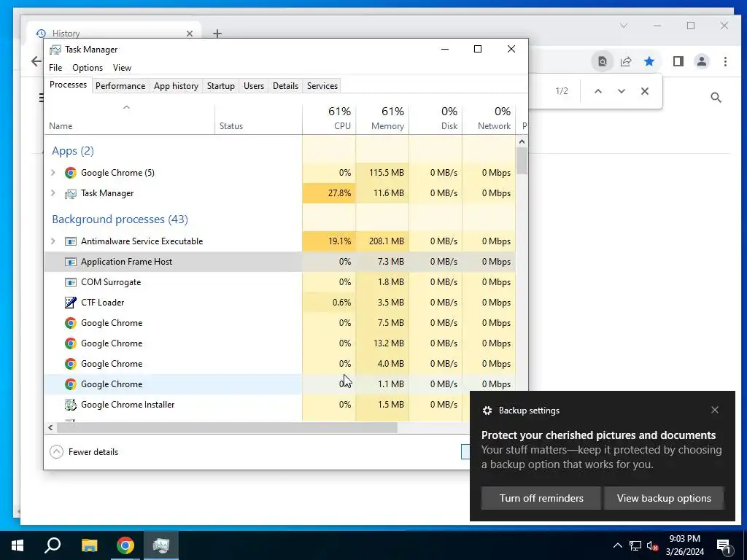747x560 pixels.
Task: Click the CTF Loader pen icon
Action: pyautogui.click(x=71, y=303)
